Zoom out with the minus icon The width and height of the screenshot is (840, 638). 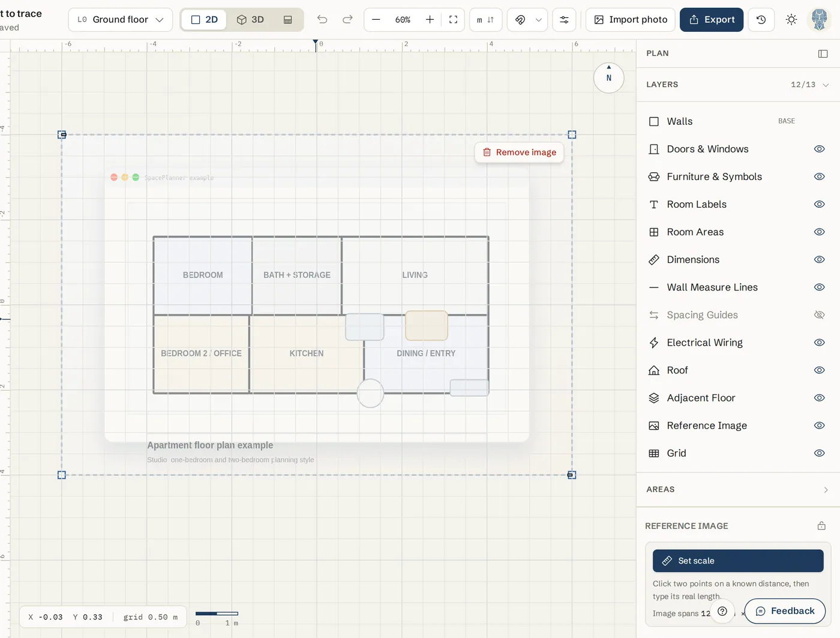[376, 20]
